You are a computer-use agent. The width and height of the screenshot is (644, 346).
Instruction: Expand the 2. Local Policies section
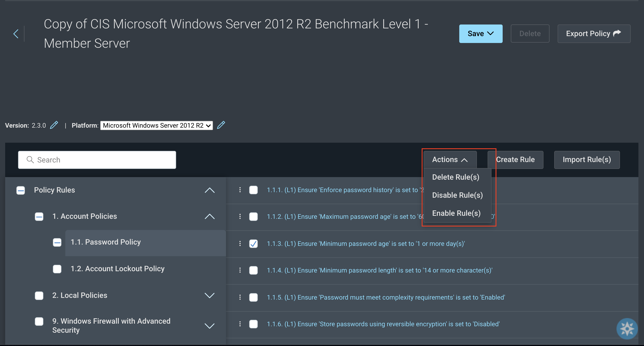209,295
